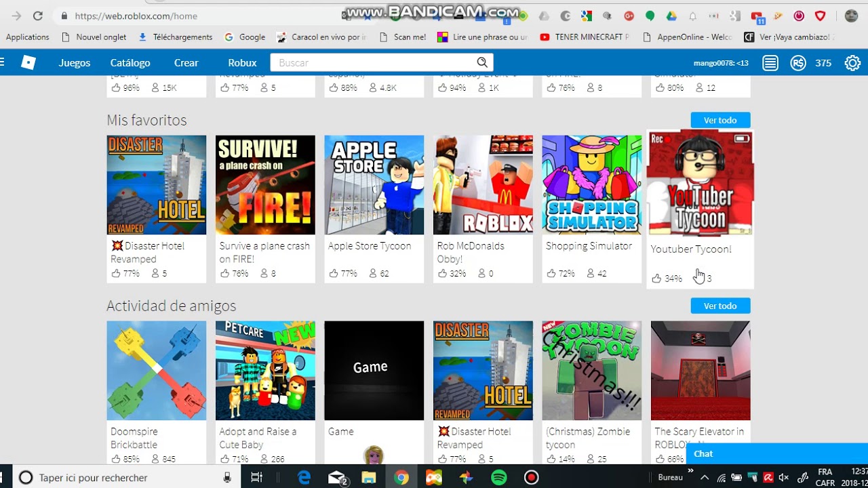This screenshot has height=488, width=868.
Task: Click the Youtuber Tycoon! title text
Action: coord(691,249)
